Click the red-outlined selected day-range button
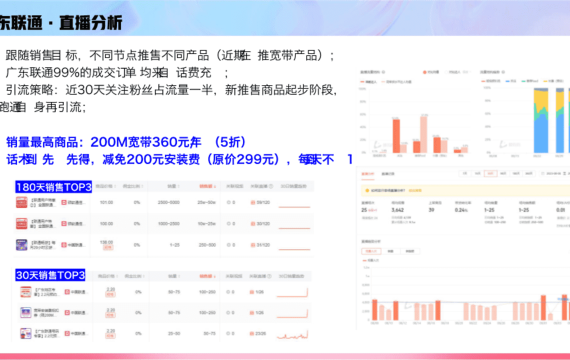The height and width of the screenshot is (360, 570). 490,173
